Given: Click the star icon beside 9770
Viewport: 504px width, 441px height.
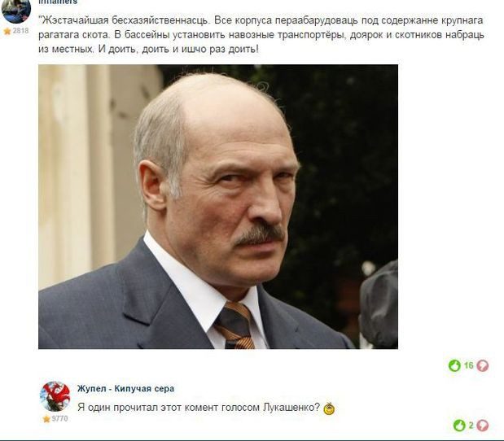Looking at the screenshot, I should click(46, 419).
